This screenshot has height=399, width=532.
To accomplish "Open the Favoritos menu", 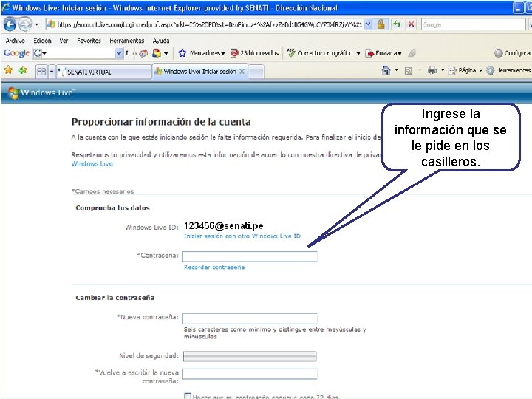I will pyautogui.click(x=89, y=41).
